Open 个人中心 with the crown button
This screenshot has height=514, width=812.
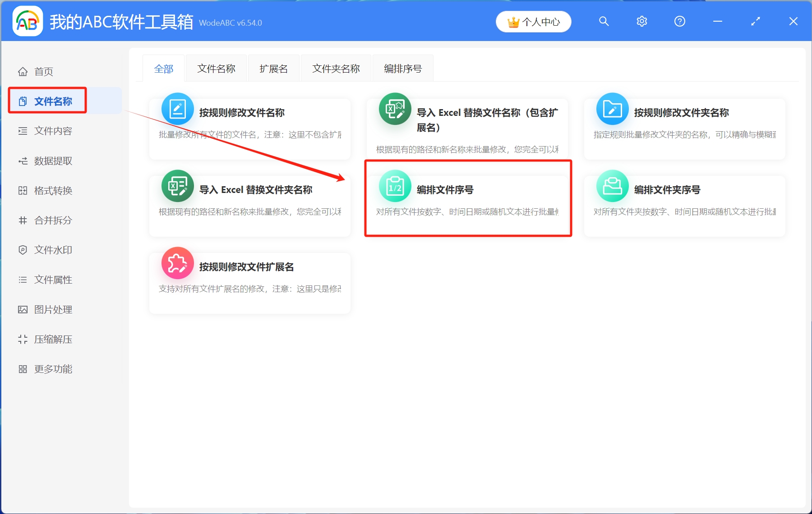[x=533, y=21]
